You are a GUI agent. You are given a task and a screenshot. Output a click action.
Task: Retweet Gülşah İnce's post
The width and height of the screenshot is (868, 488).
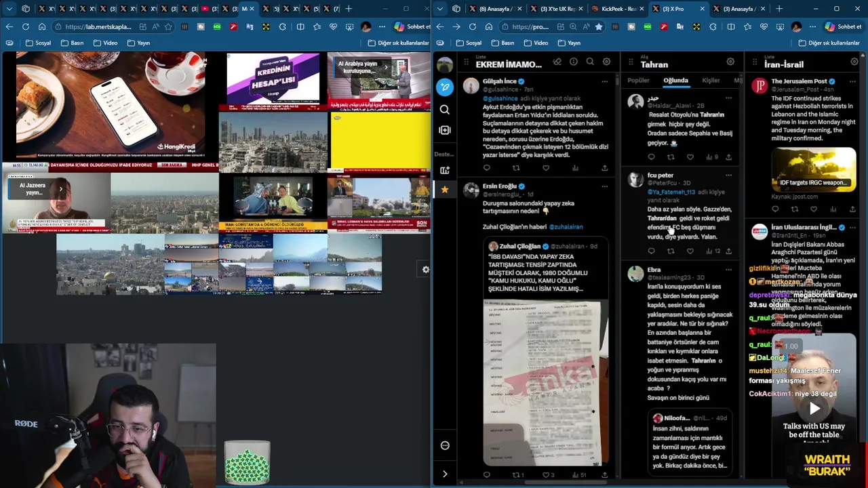pyautogui.click(x=516, y=168)
